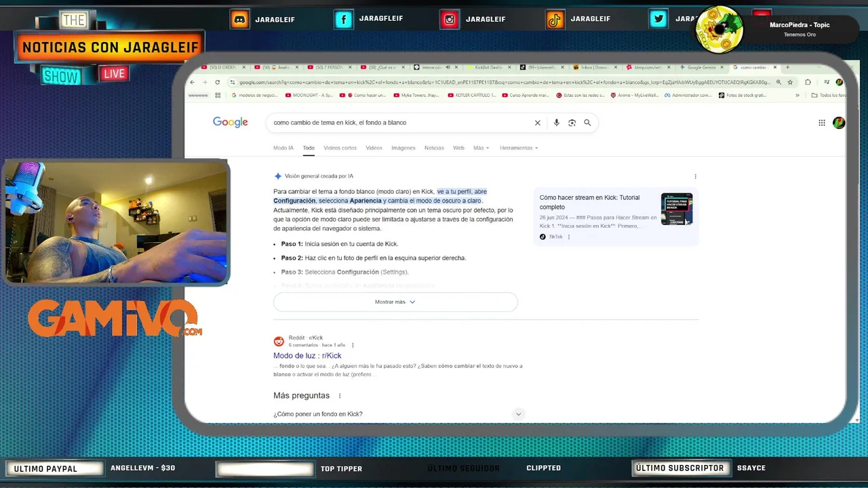The image size is (868, 488).
Task: Reload the Google search page
Action: (217, 82)
